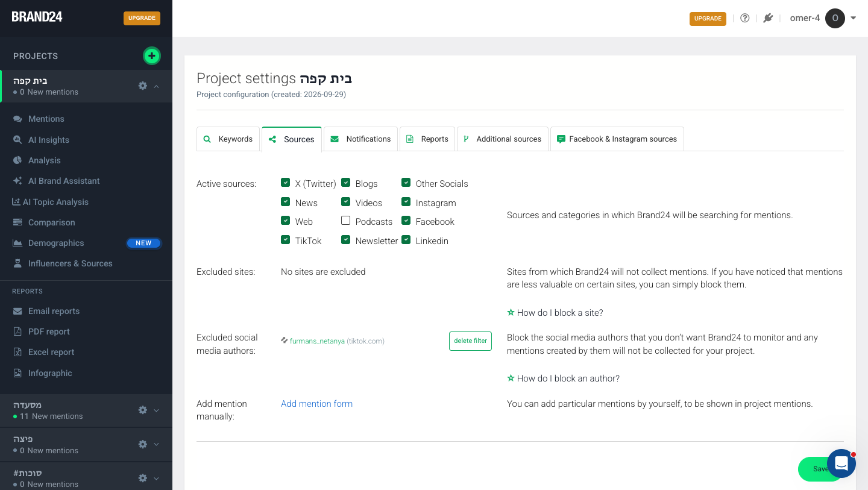The image size is (868, 490).
Task: Click the settings gear for פיצה project
Action: pos(143,444)
